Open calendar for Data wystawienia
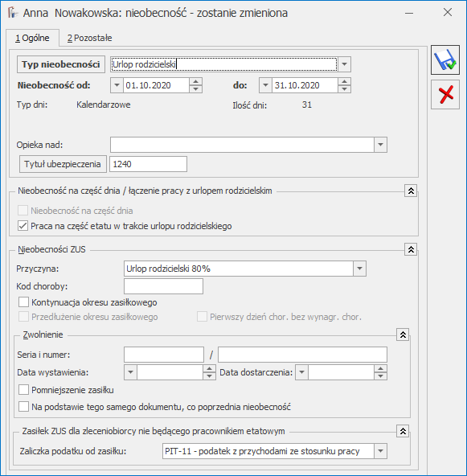This screenshot has width=467, height=476. pyautogui.click(x=130, y=372)
